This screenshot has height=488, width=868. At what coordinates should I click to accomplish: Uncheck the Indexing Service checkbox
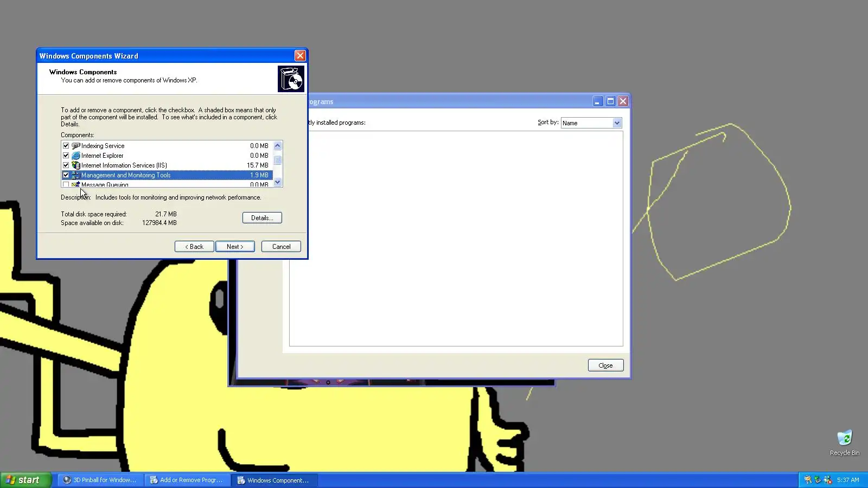66,146
